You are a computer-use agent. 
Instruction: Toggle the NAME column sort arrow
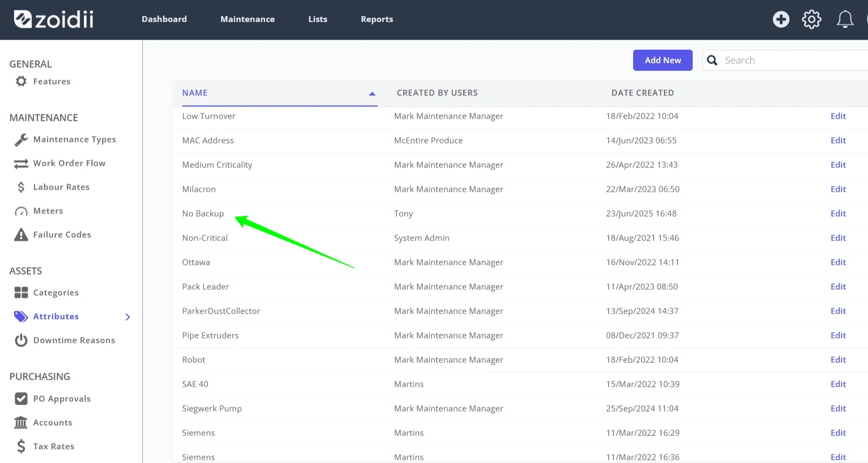(x=372, y=94)
